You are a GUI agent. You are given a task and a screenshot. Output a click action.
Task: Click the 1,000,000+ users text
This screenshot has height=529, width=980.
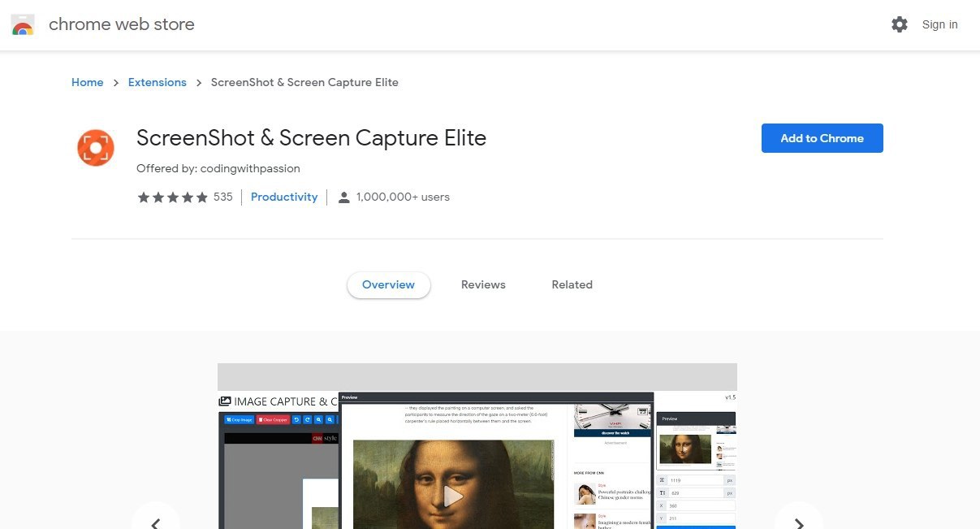(x=403, y=197)
